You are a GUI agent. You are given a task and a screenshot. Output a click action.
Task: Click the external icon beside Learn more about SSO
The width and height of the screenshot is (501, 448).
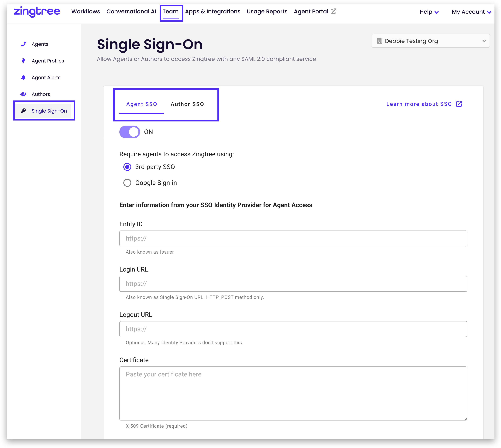[x=459, y=104]
